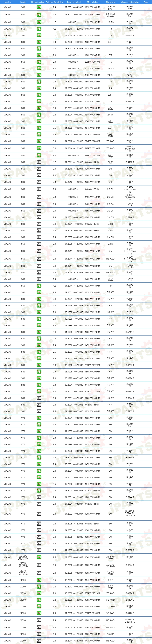Image resolution: width=152 pixels, height=644 pixels.
Task: Click petrol icon in S60 2.4 Bifuel (CNG) row
Action: pos(39,15)
